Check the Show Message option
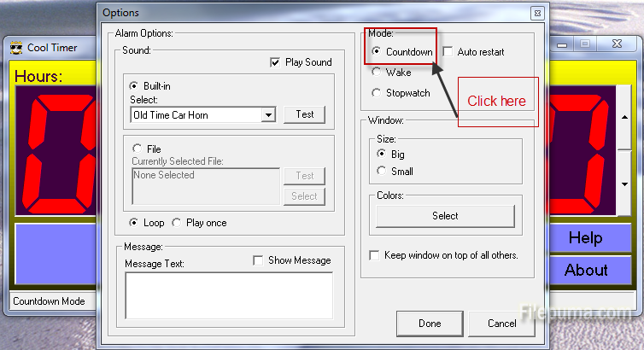The image size is (644, 350). 258,260
